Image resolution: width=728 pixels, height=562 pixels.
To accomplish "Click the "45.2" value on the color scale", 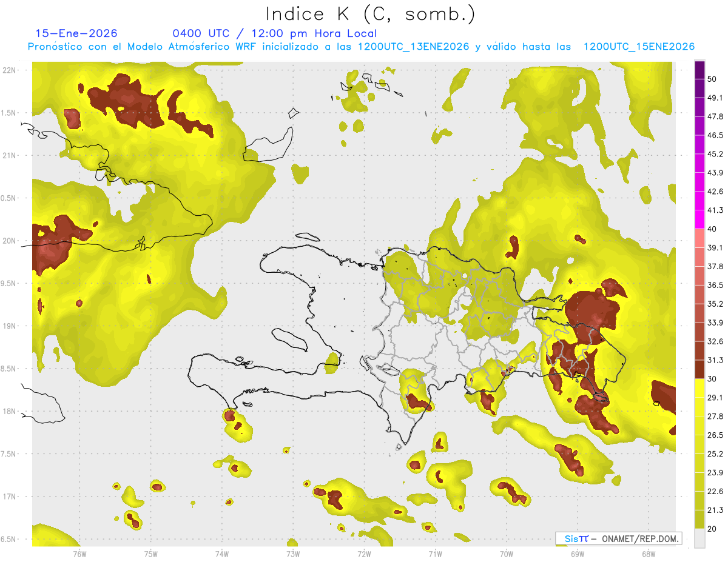I will tap(715, 154).
